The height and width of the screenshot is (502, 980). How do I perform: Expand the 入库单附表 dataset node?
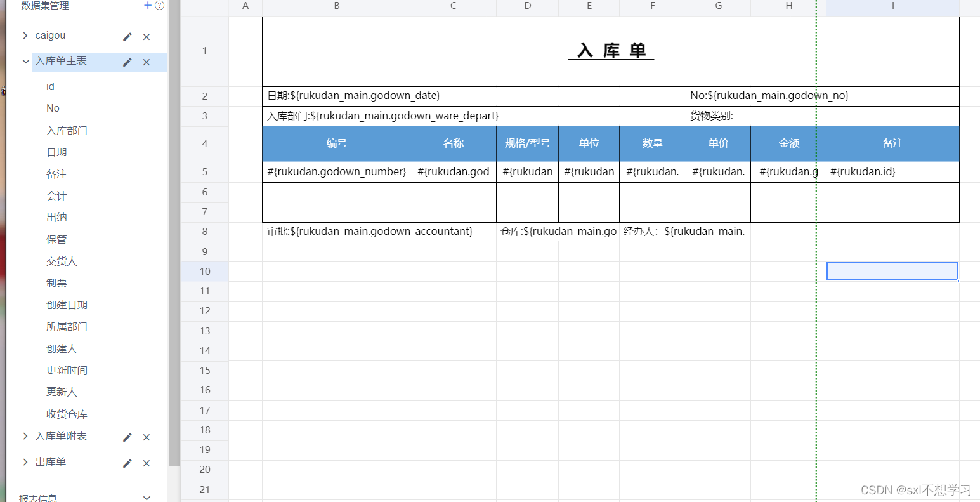(x=25, y=436)
